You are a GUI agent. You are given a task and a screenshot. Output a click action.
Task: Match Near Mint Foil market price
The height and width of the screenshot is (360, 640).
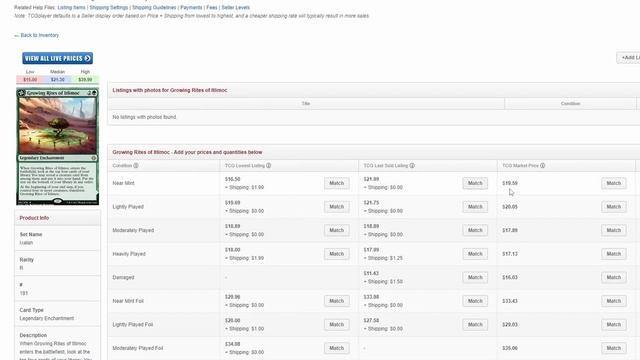[x=613, y=301]
